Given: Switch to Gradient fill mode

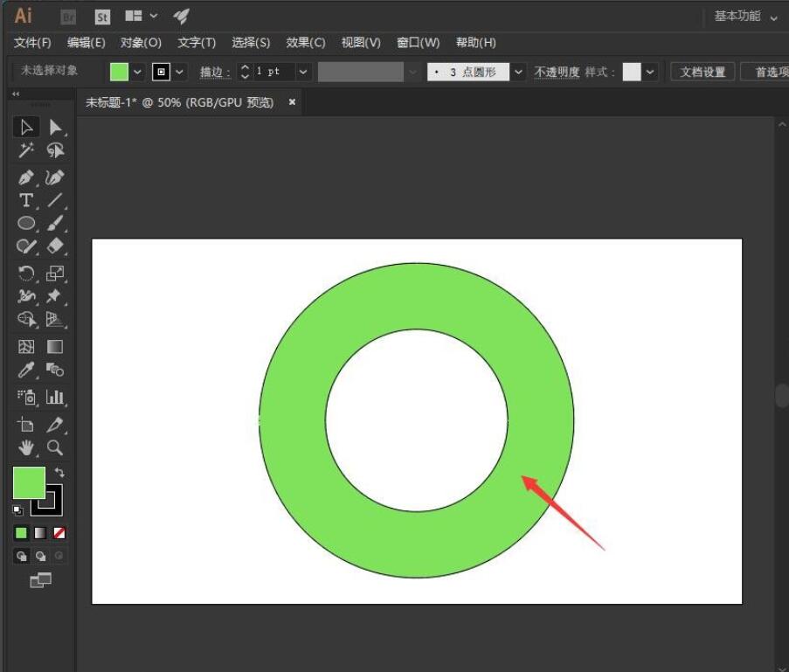Looking at the screenshot, I should click(40, 532).
